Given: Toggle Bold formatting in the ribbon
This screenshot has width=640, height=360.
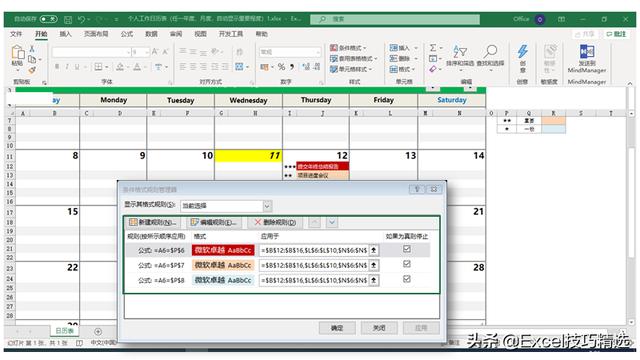Looking at the screenshot, I should [x=57, y=67].
